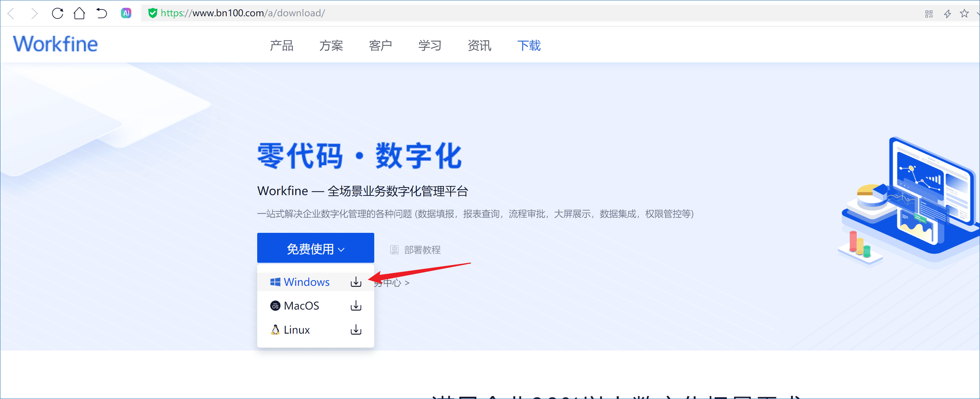
Task: Choose MacOS from the download list
Action: pyautogui.click(x=315, y=305)
